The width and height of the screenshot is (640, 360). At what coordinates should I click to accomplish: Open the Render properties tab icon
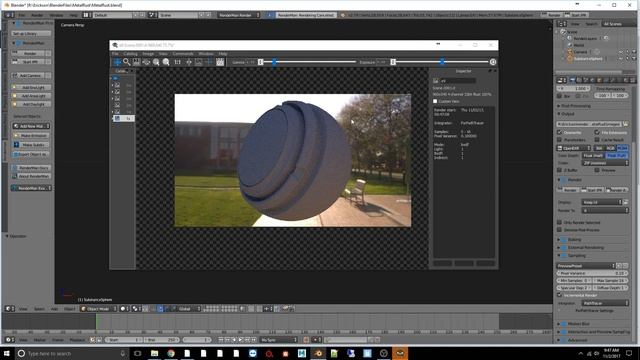pos(572,80)
